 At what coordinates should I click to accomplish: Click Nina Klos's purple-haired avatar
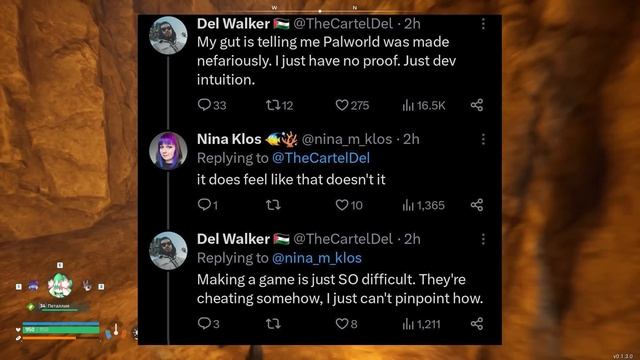(168, 151)
